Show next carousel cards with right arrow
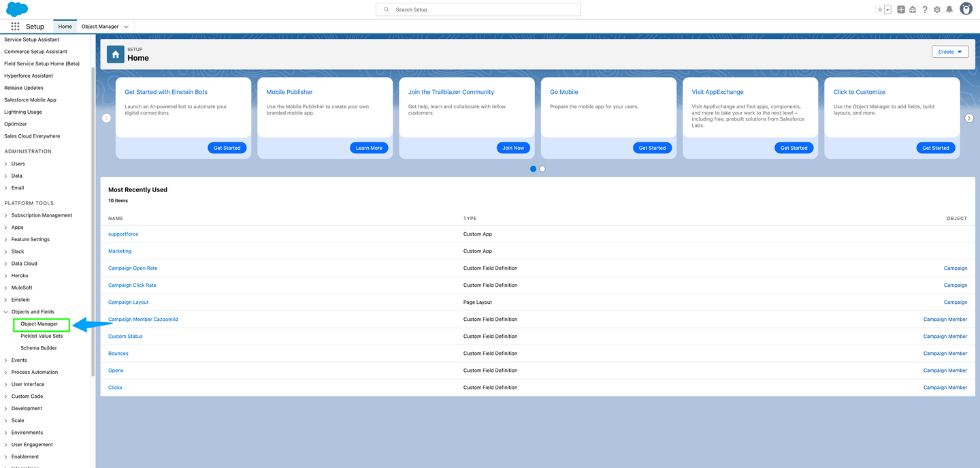The height and width of the screenshot is (468, 980). tap(969, 118)
